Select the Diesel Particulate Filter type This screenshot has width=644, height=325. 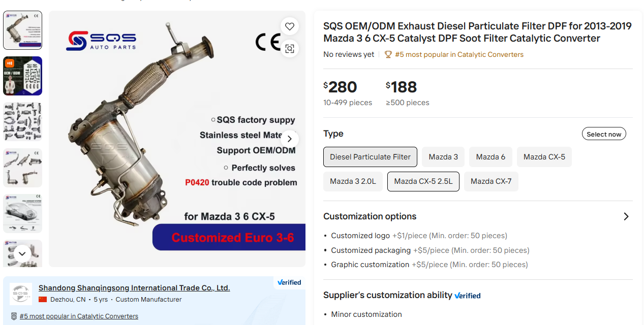point(370,157)
